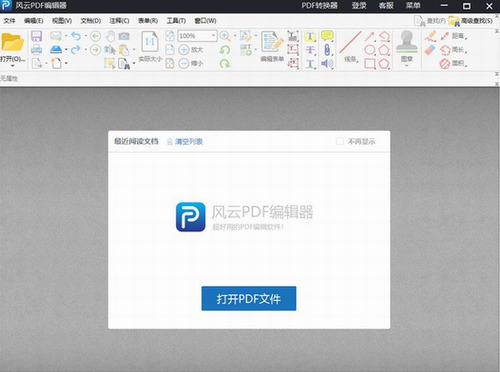Click the stamp tool icon

click(x=407, y=42)
